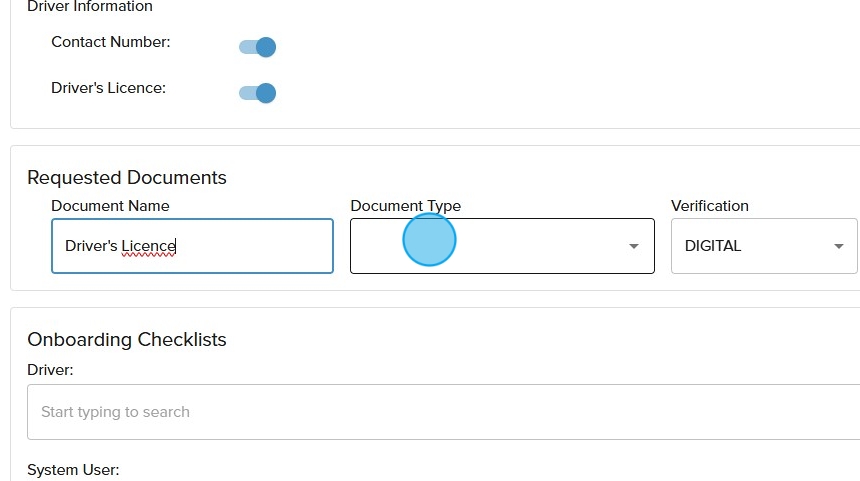Click the Document Name column label
Screen dimensions: 860x481
[x=110, y=206]
